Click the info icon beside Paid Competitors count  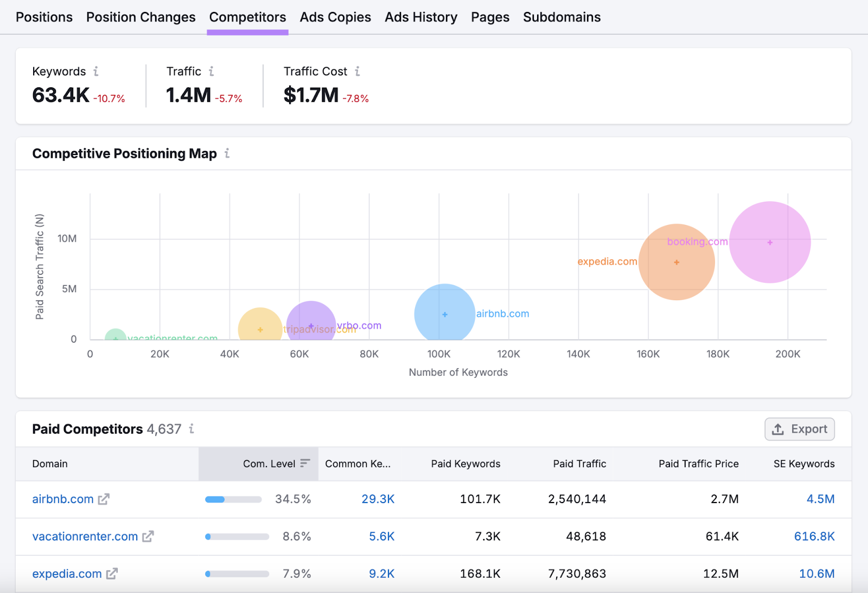tap(191, 429)
